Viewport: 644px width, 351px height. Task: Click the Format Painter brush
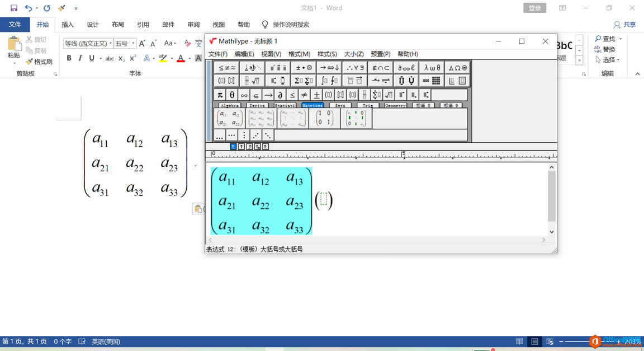pyautogui.click(x=39, y=62)
